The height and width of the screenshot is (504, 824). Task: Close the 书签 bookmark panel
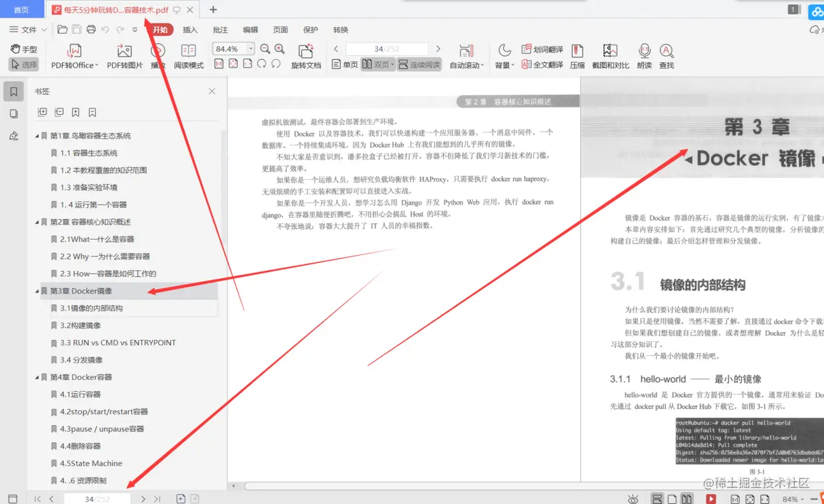[212, 92]
